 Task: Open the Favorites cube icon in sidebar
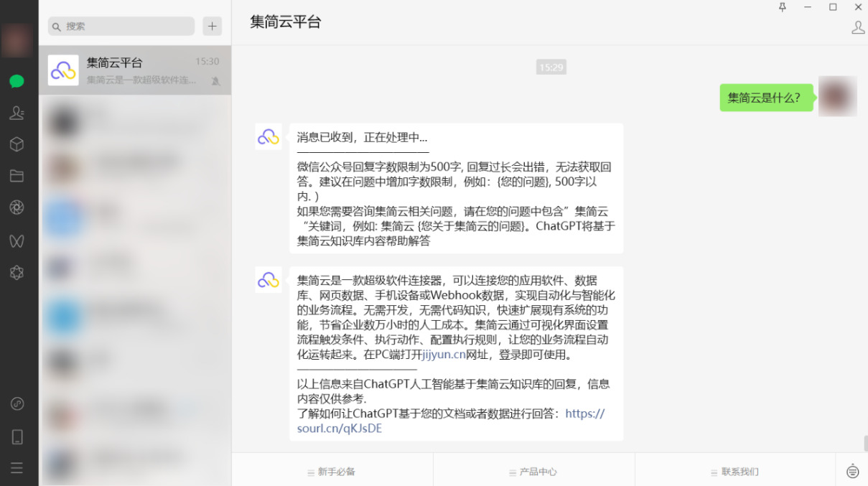17,144
